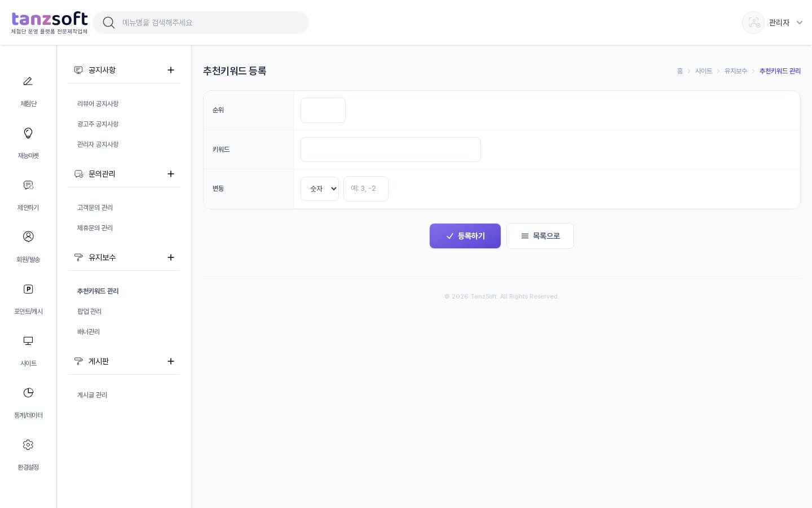Click the 유지보수 paint roller icon
This screenshot has width=812, height=508.
tap(78, 257)
